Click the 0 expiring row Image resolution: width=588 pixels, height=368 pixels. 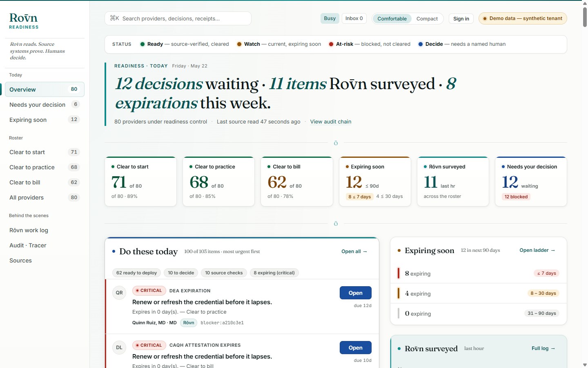pyautogui.click(x=478, y=314)
